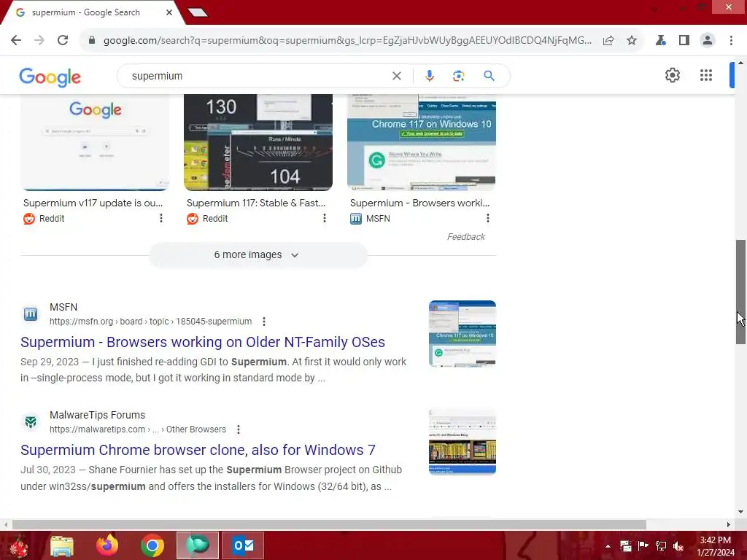Image resolution: width=747 pixels, height=560 pixels.
Task: Search by image with Lens icon
Action: coord(458,76)
